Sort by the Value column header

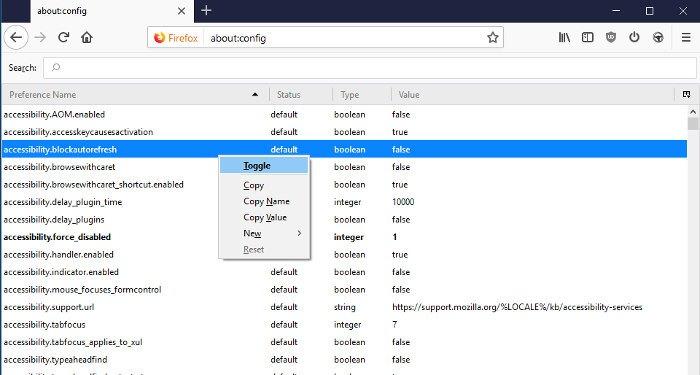(533, 94)
